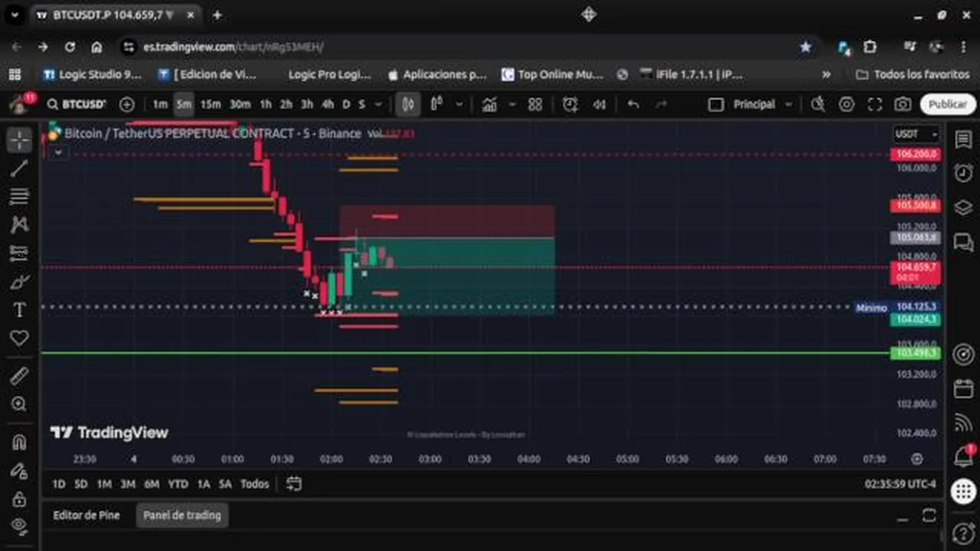Add a symbol to compare
Screen dimensions: 980x551
[x=127, y=104]
